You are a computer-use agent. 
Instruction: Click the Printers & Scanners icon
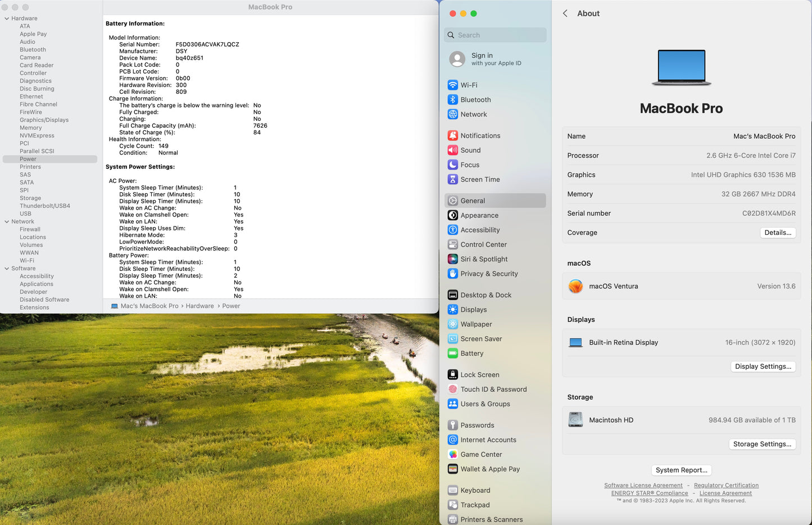pos(453,519)
